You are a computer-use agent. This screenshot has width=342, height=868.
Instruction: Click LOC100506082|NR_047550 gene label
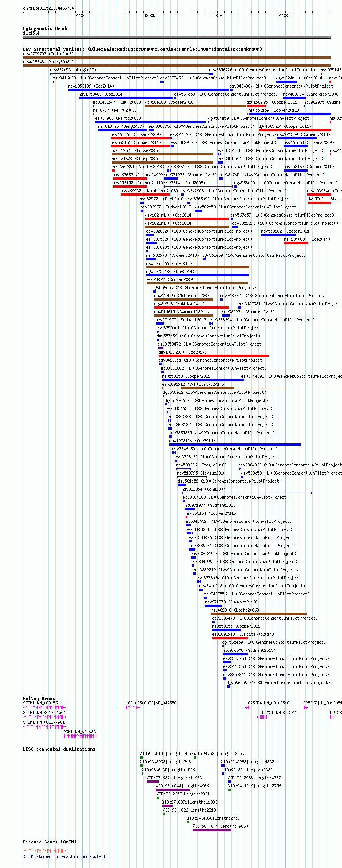(151, 703)
